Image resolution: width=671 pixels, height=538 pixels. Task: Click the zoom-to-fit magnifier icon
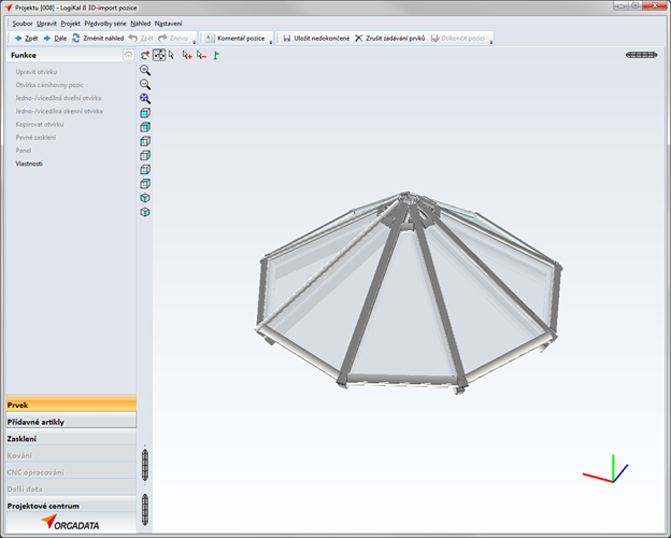(x=145, y=98)
